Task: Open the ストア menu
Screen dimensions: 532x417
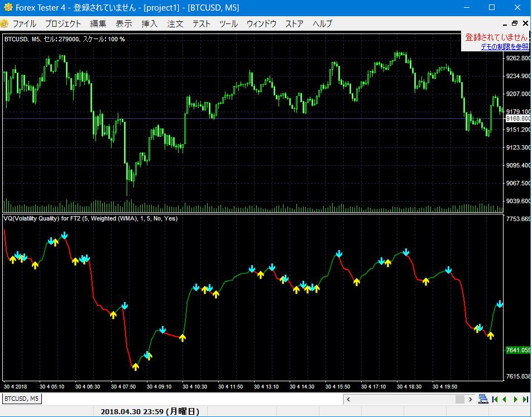Action: [294, 23]
